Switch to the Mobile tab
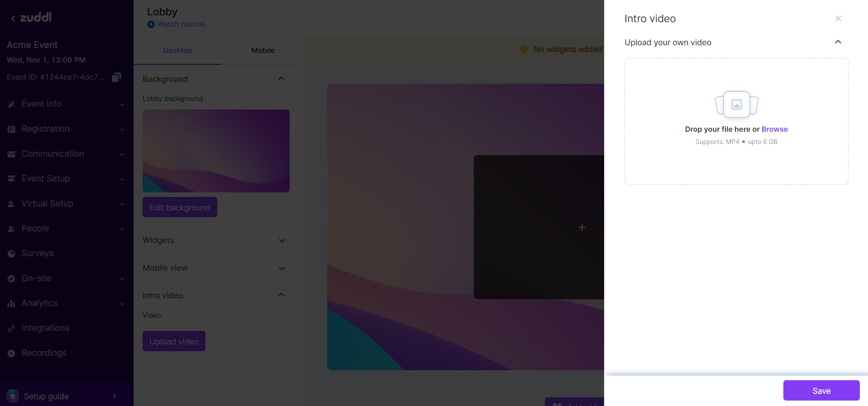Image resolution: width=868 pixels, height=406 pixels. (x=263, y=51)
